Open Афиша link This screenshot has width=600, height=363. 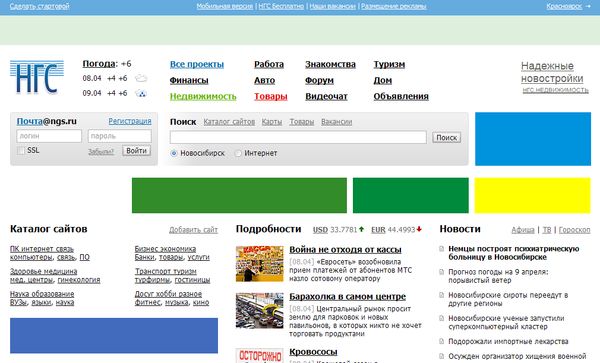pyautogui.click(x=523, y=230)
